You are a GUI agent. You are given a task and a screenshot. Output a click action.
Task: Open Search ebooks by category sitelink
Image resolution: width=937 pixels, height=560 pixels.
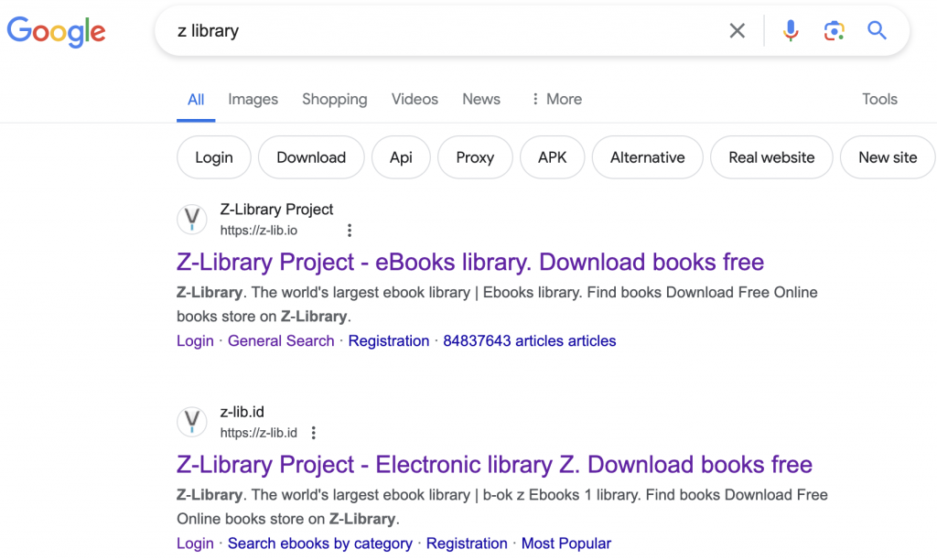(x=319, y=544)
